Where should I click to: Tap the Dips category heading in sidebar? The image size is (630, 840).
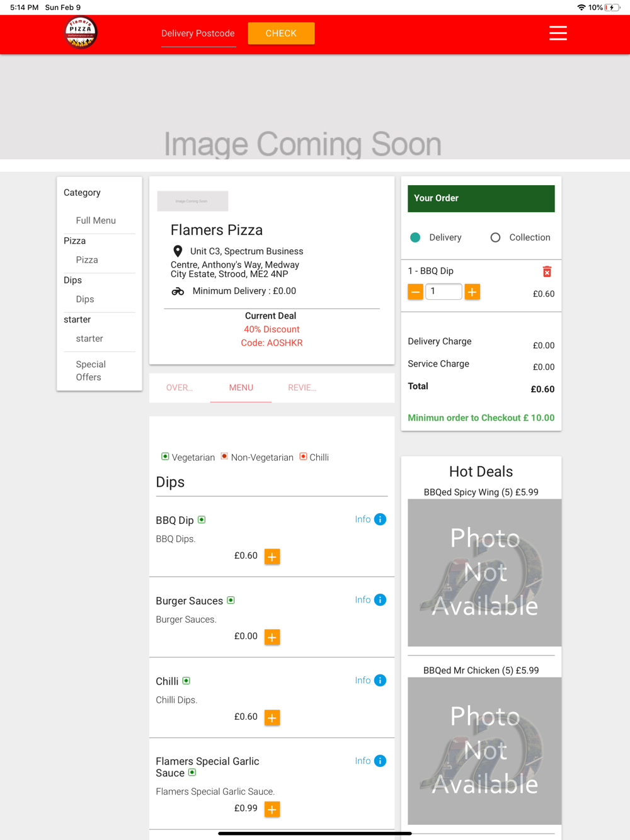coord(72,280)
